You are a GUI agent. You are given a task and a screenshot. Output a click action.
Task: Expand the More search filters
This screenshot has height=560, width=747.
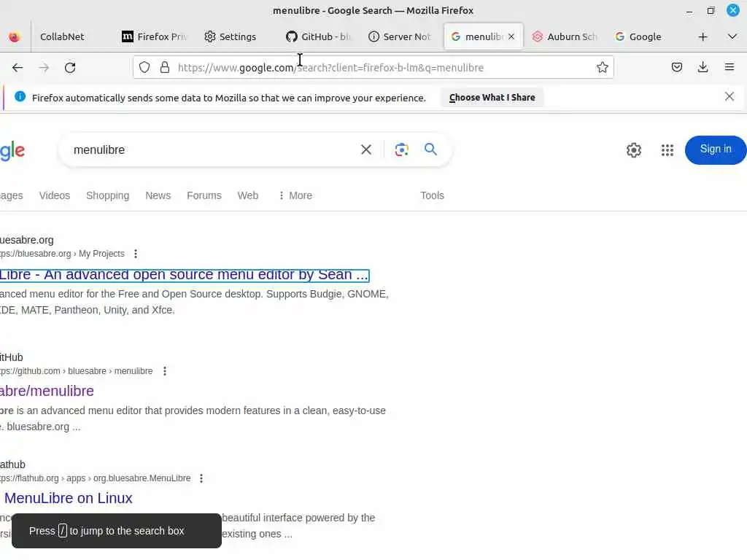(x=295, y=195)
